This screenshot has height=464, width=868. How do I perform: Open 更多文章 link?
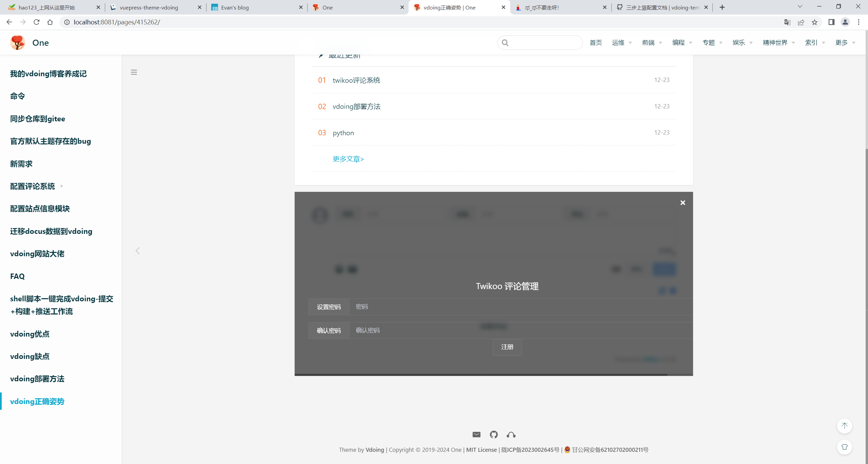[x=348, y=159]
